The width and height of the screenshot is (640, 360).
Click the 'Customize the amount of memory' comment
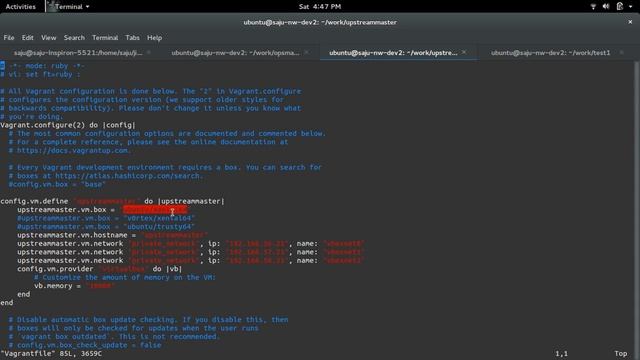coord(124,277)
